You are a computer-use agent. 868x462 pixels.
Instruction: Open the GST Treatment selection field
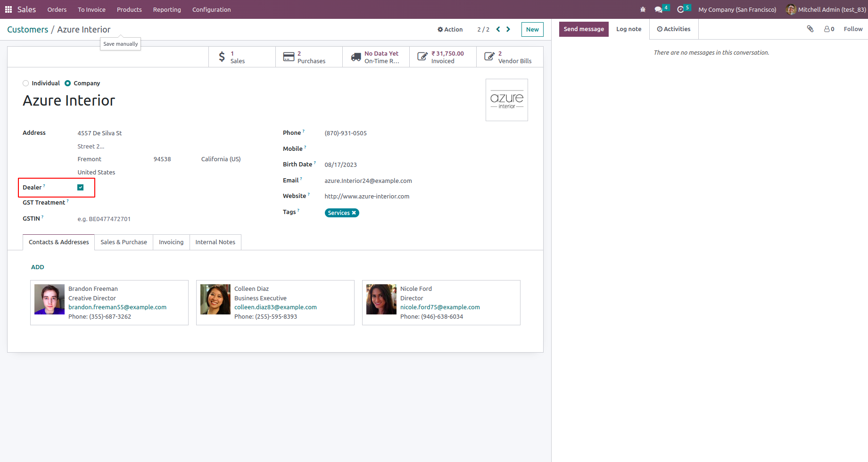(166, 203)
